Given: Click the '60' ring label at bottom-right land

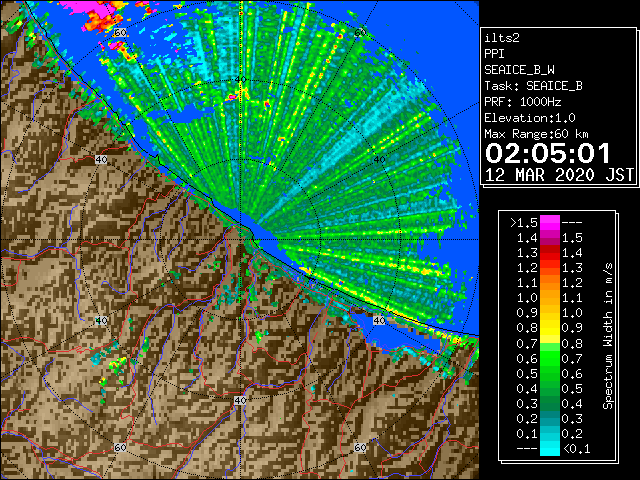Looking at the screenshot, I should coord(360,447).
